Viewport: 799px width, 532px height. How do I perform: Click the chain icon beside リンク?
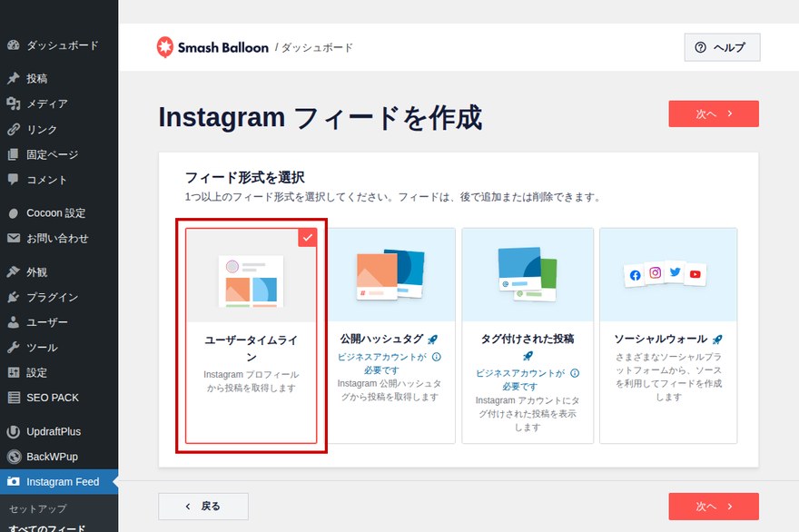(14, 130)
